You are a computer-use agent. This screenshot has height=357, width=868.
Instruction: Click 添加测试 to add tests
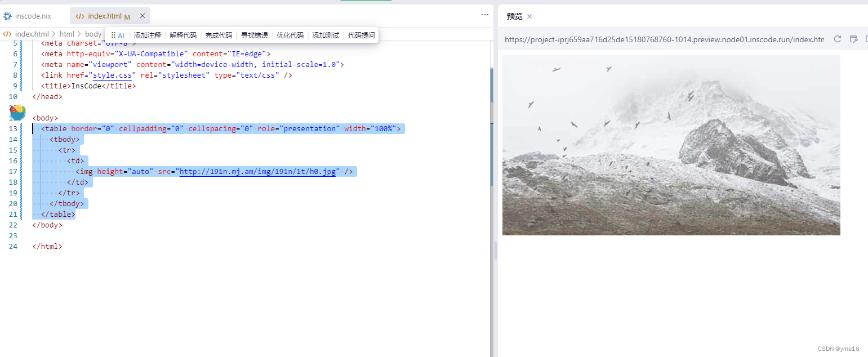[326, 35]
